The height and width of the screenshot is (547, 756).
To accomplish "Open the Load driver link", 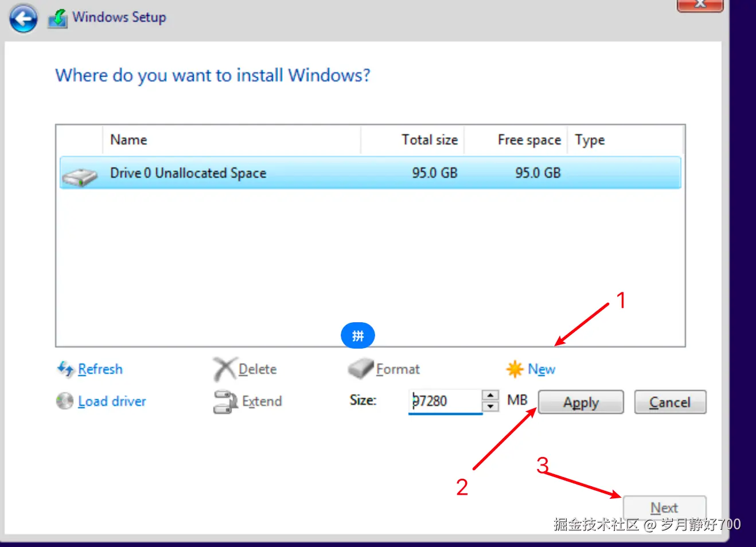I will (112, 401).
